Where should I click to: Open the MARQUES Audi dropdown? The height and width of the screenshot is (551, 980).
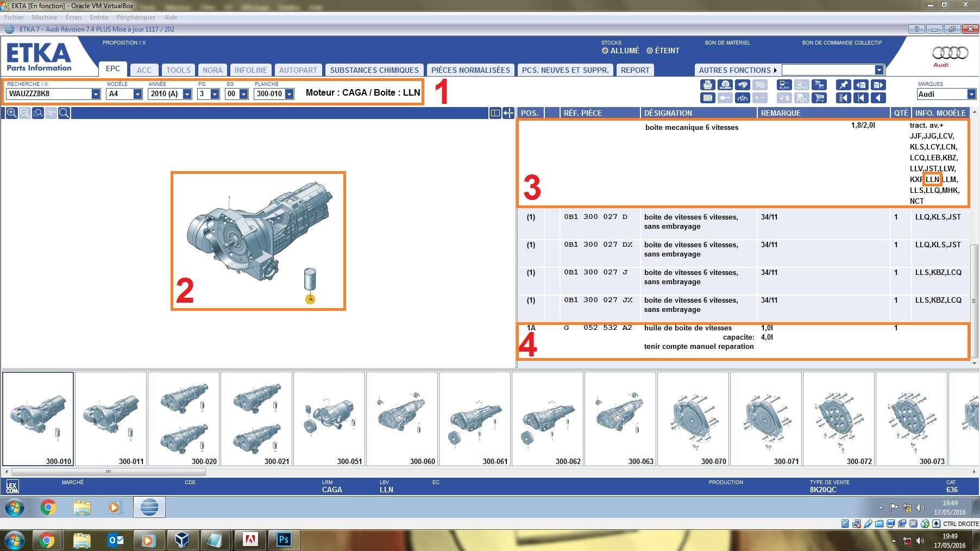[x=971, y=94]
